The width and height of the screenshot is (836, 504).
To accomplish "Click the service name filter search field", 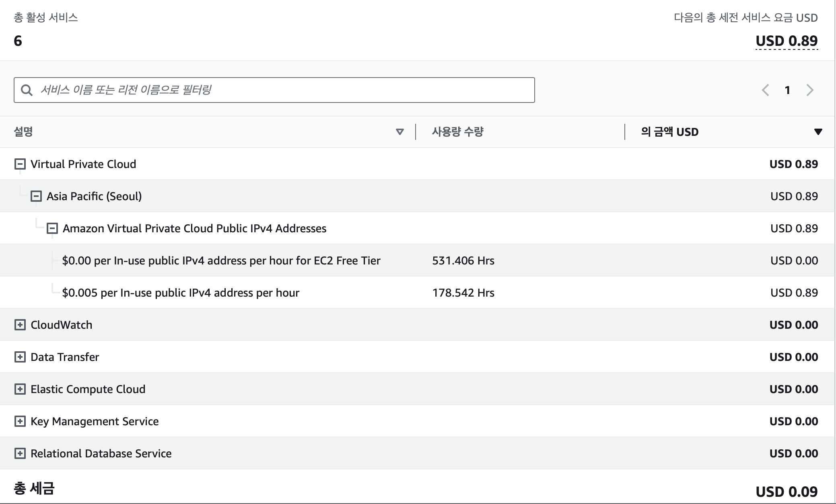I will [x=282, y=90].
